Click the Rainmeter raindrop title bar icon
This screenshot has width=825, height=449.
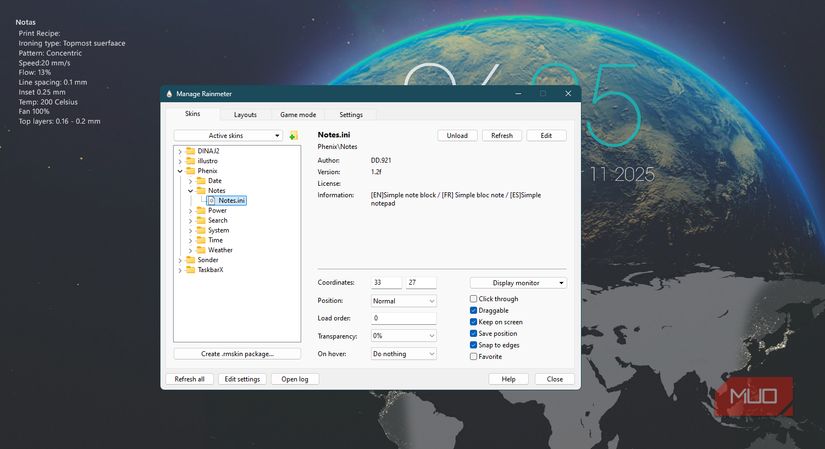[170, 94]
